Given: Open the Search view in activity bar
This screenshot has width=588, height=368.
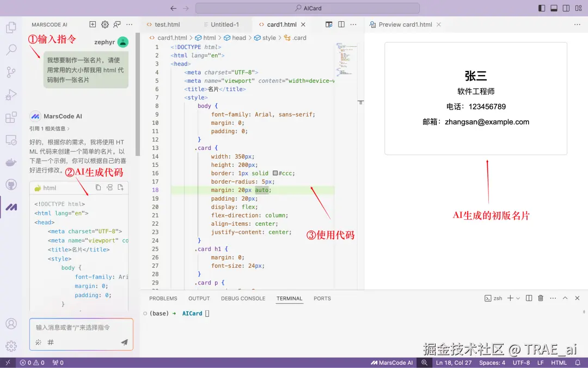Looking at the screenshot, I should 11,49.
